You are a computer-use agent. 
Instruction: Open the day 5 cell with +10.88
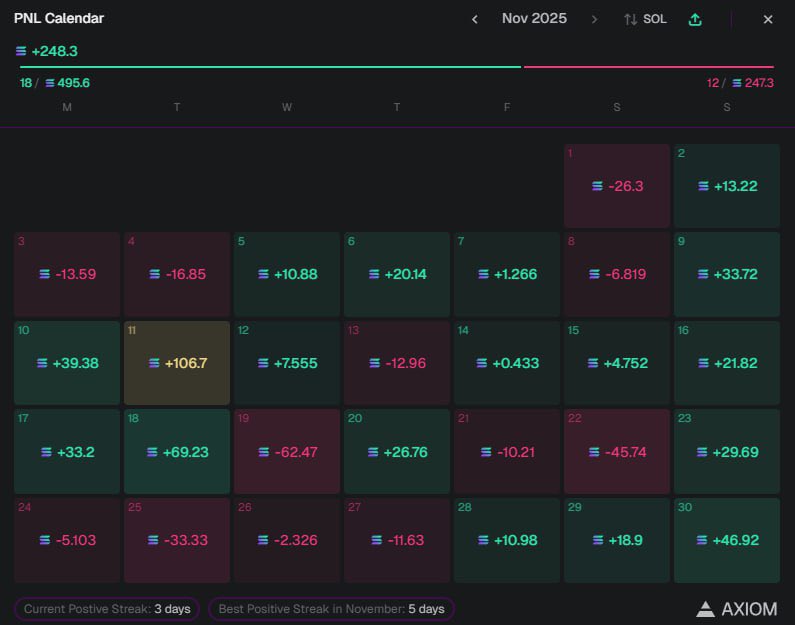coord(287,274)
